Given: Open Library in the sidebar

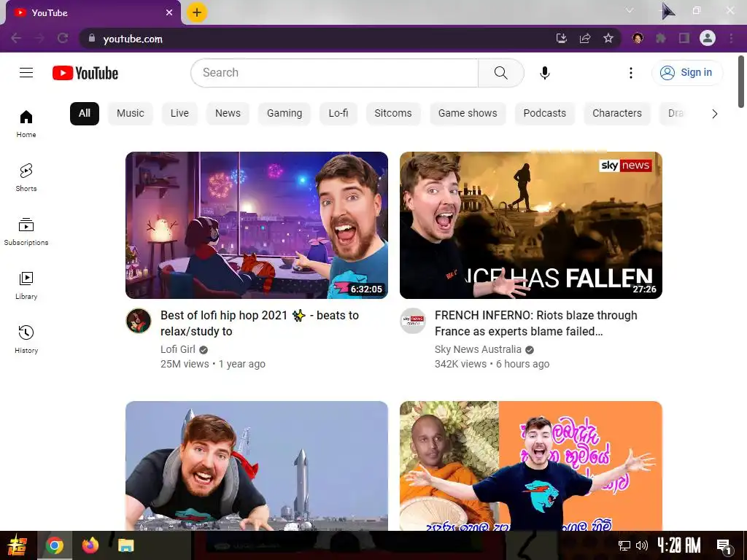Looking at the screenshot, I should pyautogui.click(x=26, y=285).
